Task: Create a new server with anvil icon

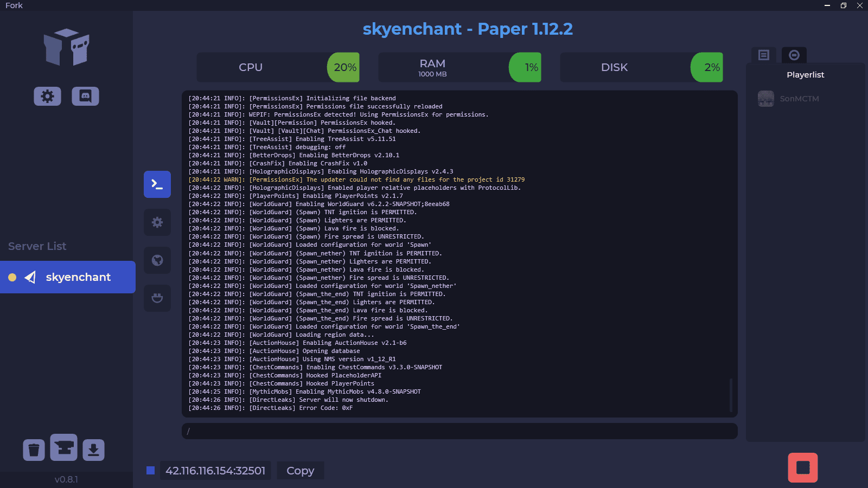Action: click(63, 448)
